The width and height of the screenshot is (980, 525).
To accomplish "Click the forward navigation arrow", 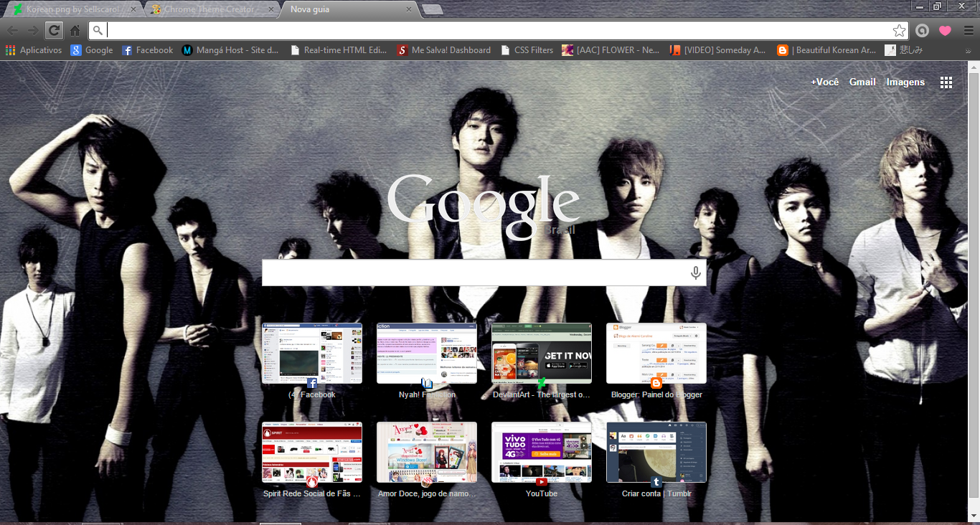I will [33, 30].
